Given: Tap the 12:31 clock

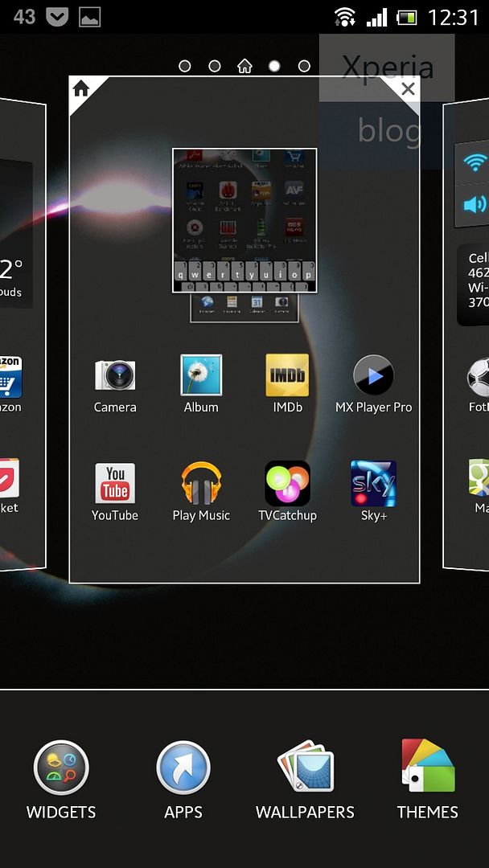Looking at the screenshot, I should pos(453,17).
